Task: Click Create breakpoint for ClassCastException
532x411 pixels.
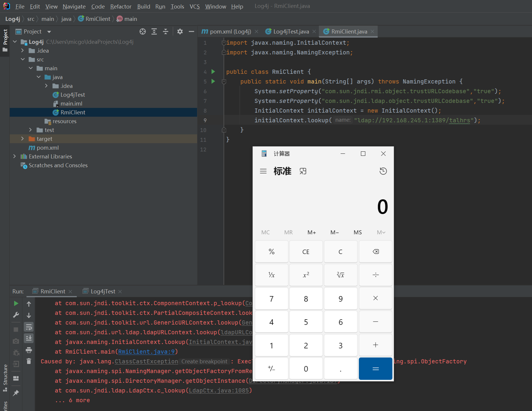Action: point(204,361)
